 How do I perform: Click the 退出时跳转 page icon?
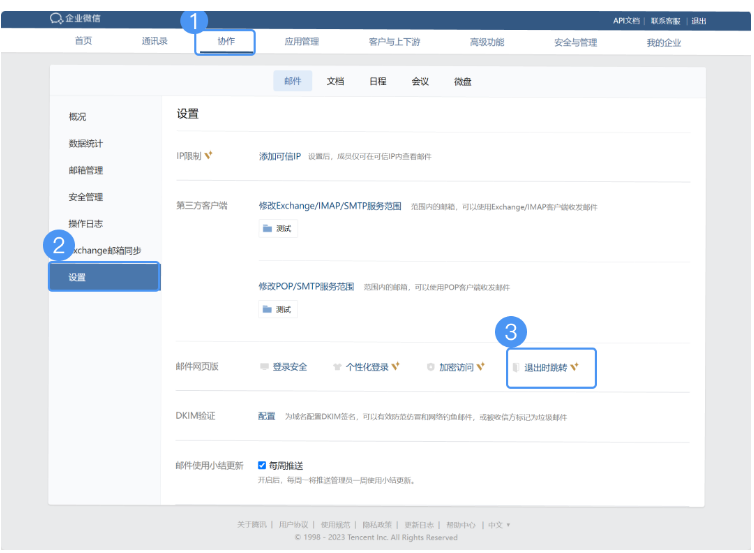[x=516, y=367]
